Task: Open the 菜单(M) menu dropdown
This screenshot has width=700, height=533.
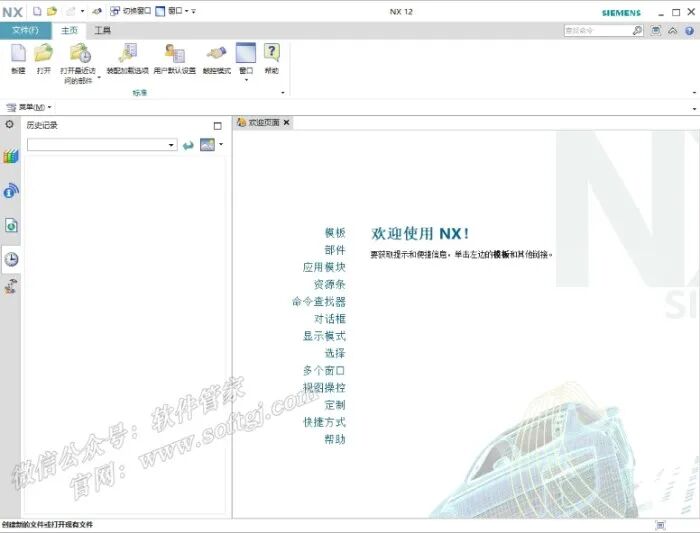Action: pos(29,107)
